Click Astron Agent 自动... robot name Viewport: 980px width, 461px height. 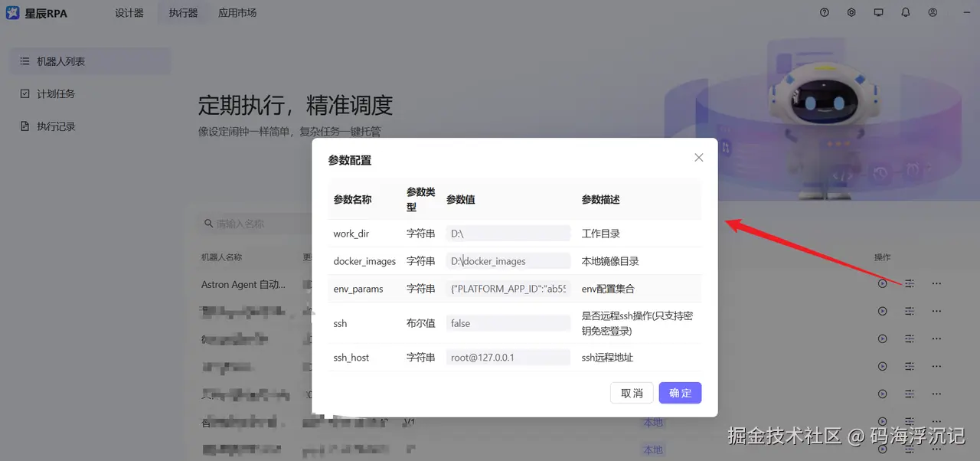[x=243, y=284]
